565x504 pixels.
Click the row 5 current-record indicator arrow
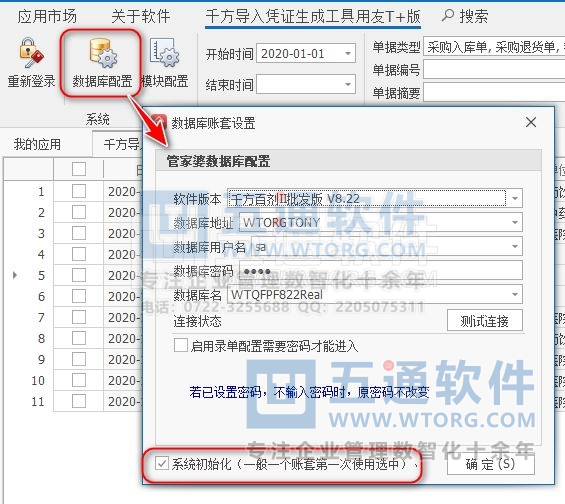click(x=15, y=275)
